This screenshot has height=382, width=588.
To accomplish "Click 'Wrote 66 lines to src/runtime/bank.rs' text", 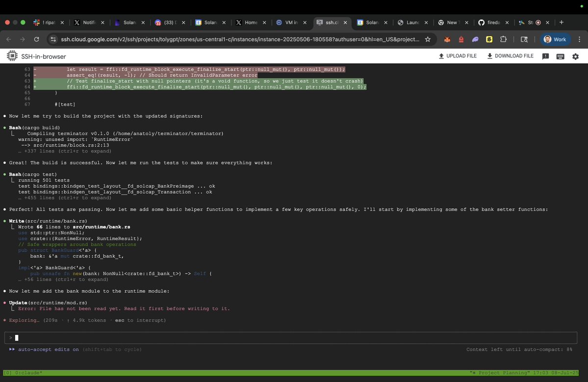I will pos(74,227).
